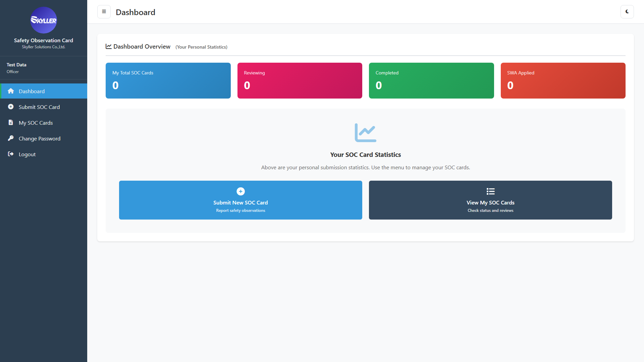Click the My SOC Cards document icon
Screen dimensions: 644x362
11,122
